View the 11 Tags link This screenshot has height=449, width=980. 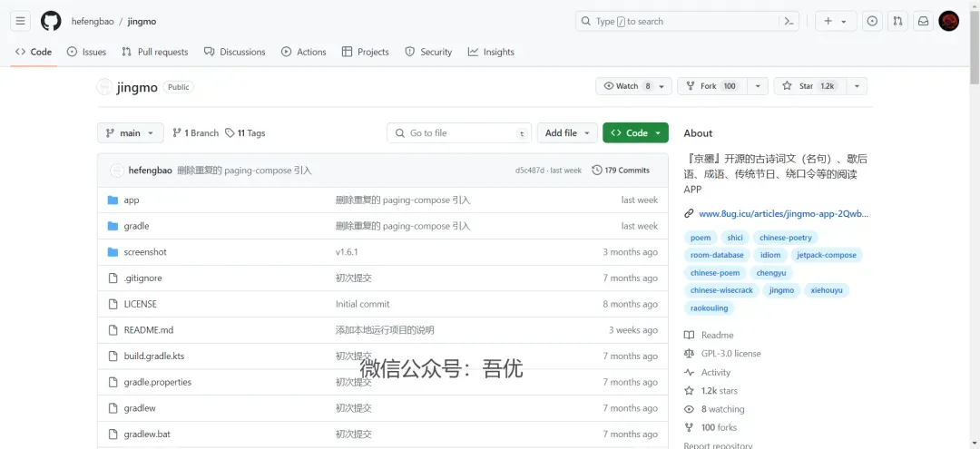tap(245, 133)
